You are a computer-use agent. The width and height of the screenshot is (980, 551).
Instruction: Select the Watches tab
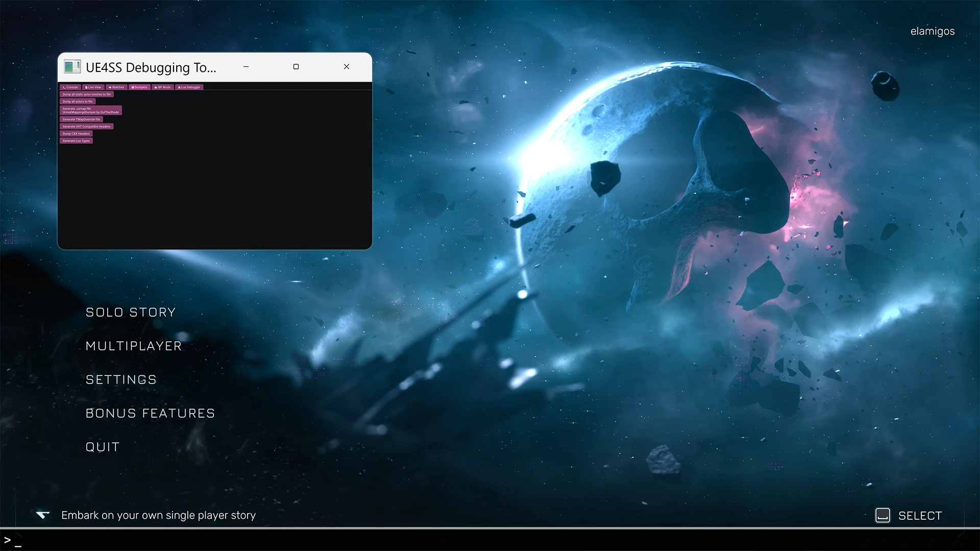tap(116, 87)
